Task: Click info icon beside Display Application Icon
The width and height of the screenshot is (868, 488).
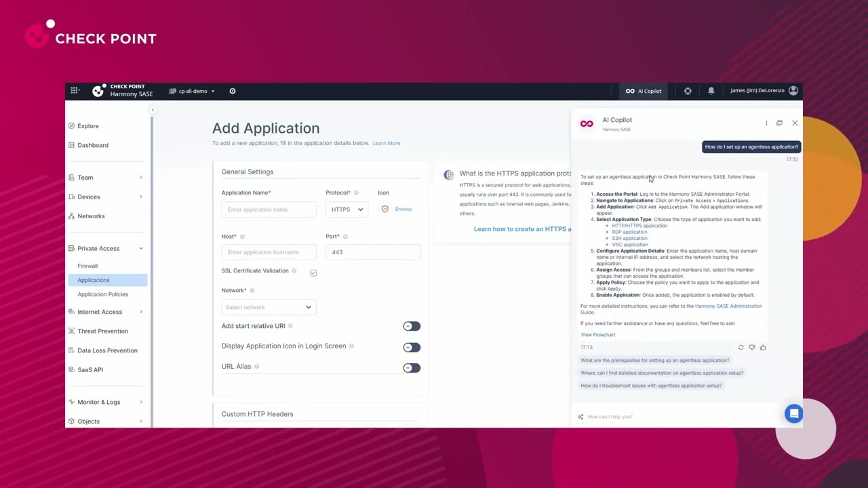Action: tap(351, 346)
